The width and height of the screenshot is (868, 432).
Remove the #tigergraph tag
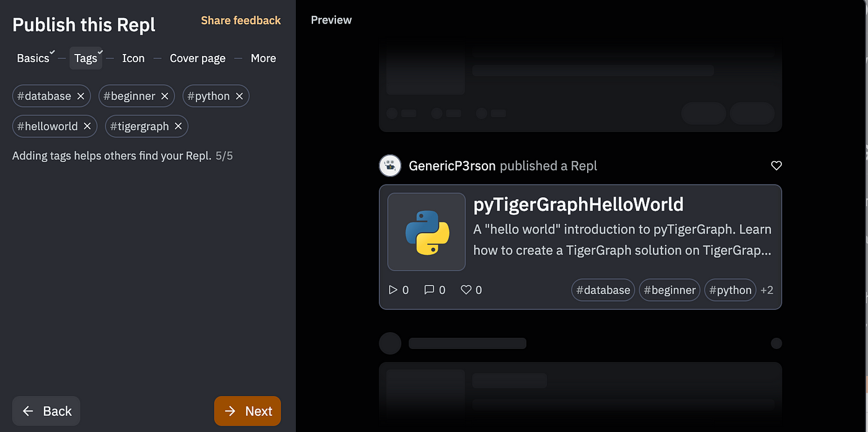pos(178,126)
